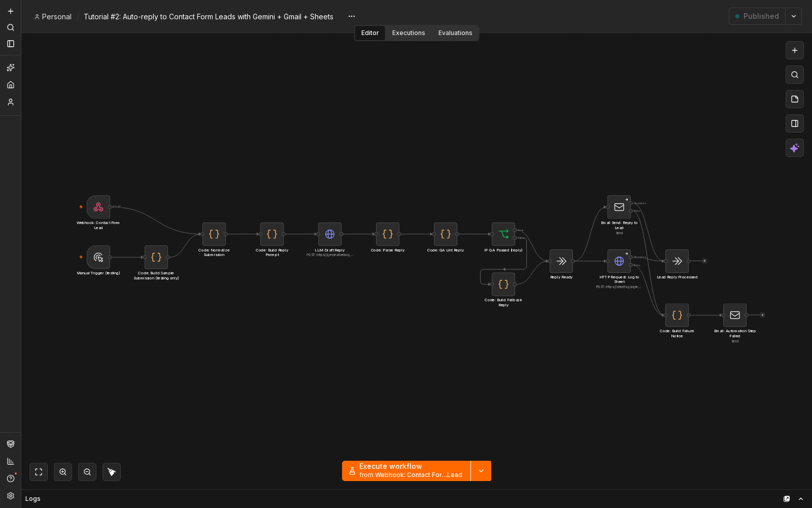Image resolution: width=812 pixels, height=508 pixels.
Task: Open the Email: Automation Step Failed node
Action: click(735, 315)
